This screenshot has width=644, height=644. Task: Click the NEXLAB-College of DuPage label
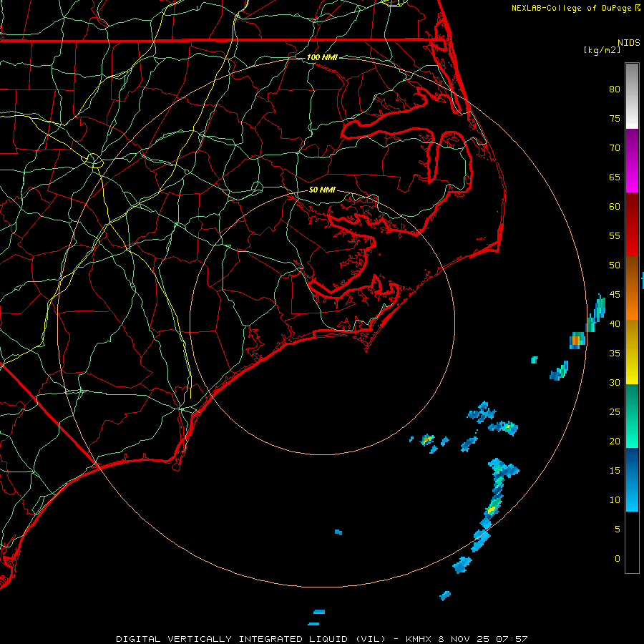pos(575,8)
